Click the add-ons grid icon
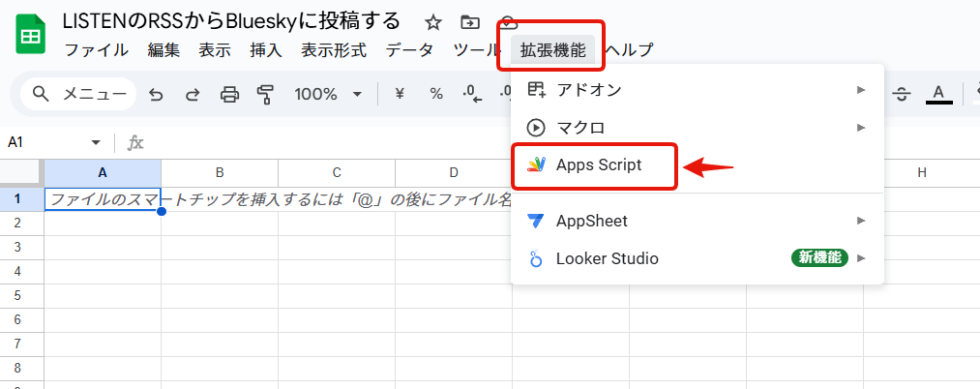The width and height of the screenshot is (980, 389). click(536, 90)
